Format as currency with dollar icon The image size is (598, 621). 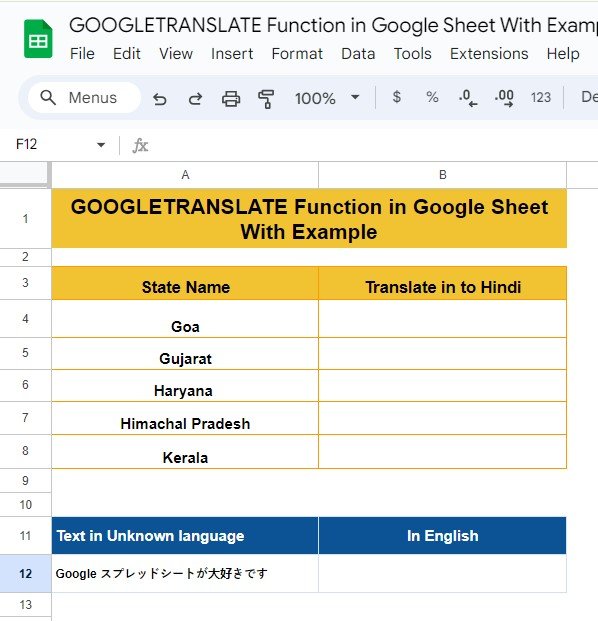(396, 97)
